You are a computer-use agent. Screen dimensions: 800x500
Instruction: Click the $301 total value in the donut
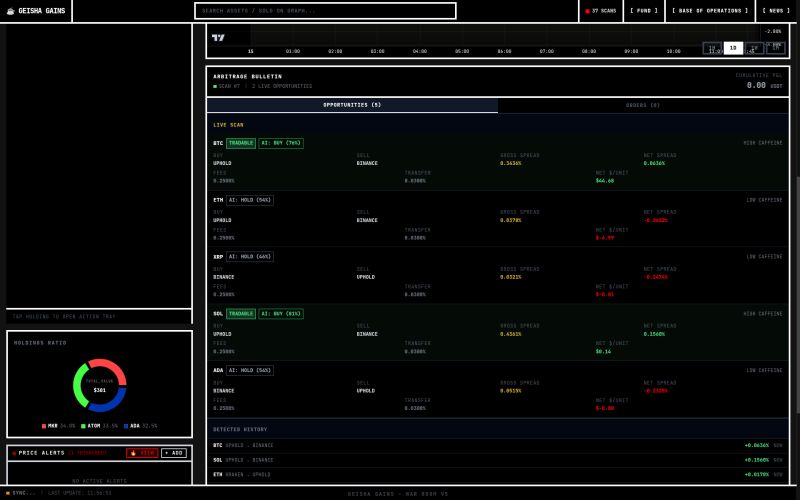tap(99, 390)
